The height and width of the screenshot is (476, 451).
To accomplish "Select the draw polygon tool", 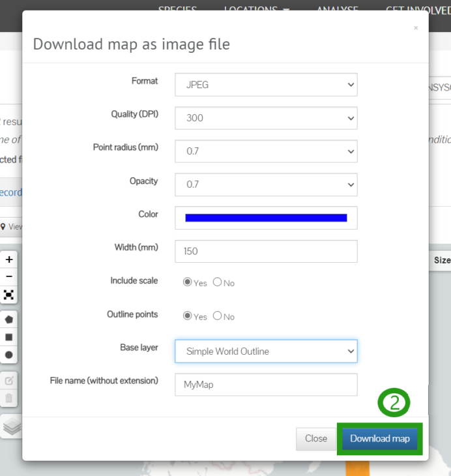I will [x=9, y=320].
